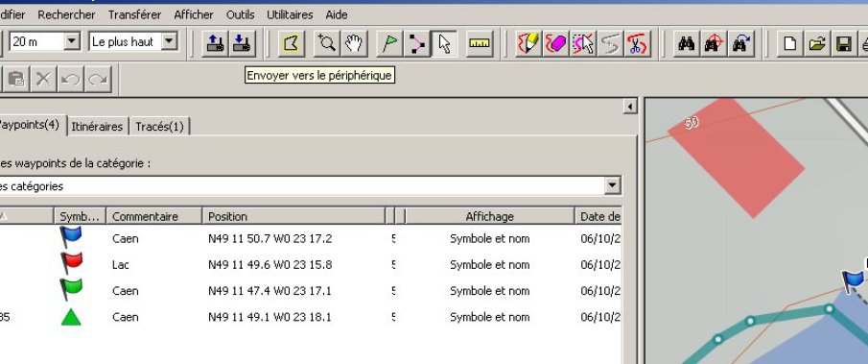Viewport: 868px width, 364px height.
Task: Open the Outils menu
Action: click(x=240, y=15)
